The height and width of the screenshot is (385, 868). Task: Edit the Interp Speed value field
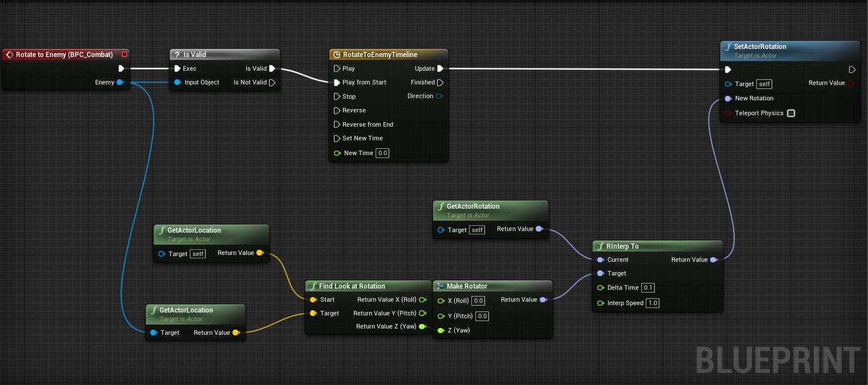click(653, 303)
